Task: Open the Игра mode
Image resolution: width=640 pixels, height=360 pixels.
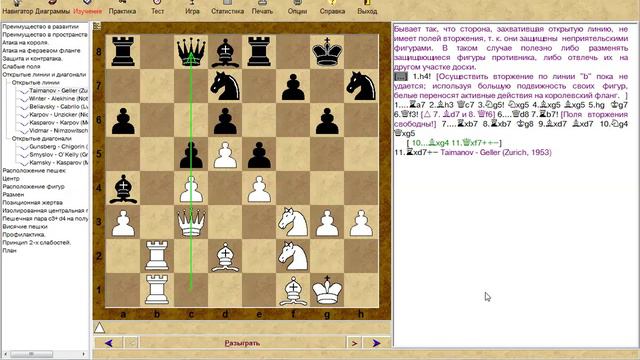Action: (x=192, y=8)
